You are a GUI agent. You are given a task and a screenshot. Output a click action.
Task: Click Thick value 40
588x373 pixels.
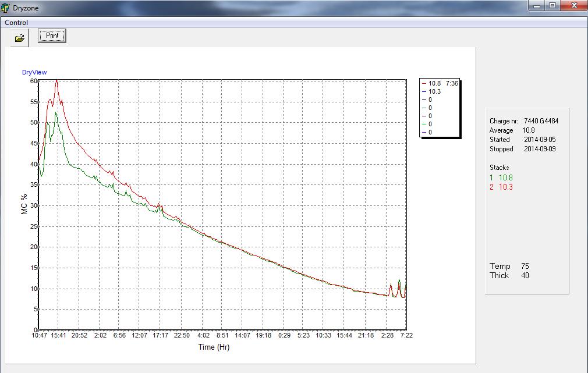525,276
